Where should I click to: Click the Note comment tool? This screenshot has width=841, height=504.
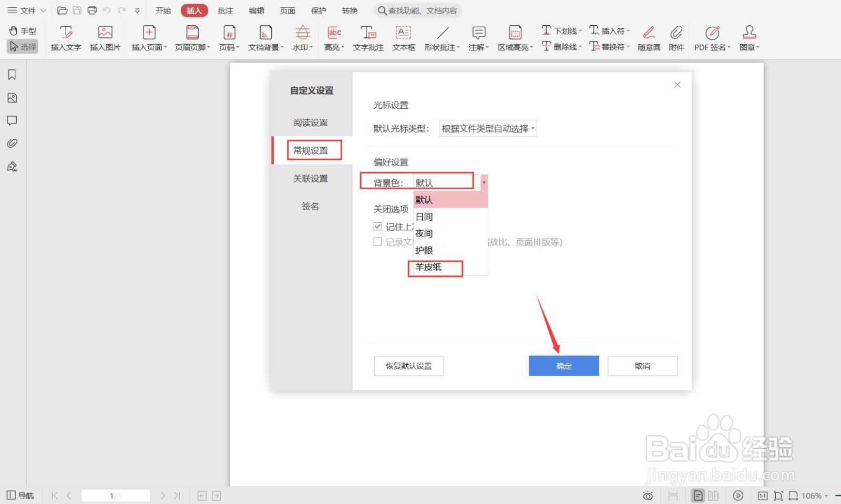[x=479, y=39]
